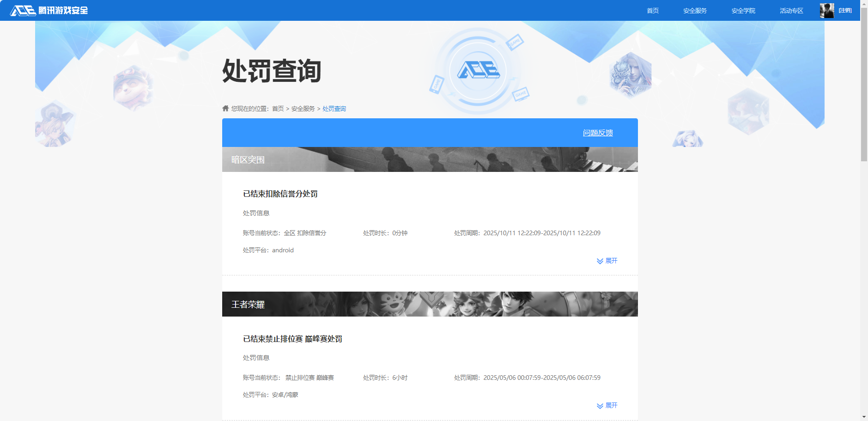The width and height of the screenshot is (868, 421).
Task: Click the 处罚平台: android text
Action: click(x=268, y=250)
